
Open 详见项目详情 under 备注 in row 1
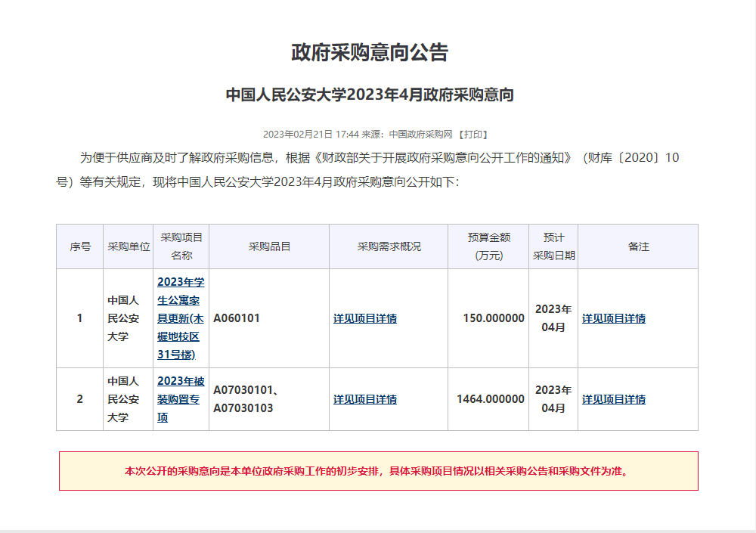click(x=614, y=318)
